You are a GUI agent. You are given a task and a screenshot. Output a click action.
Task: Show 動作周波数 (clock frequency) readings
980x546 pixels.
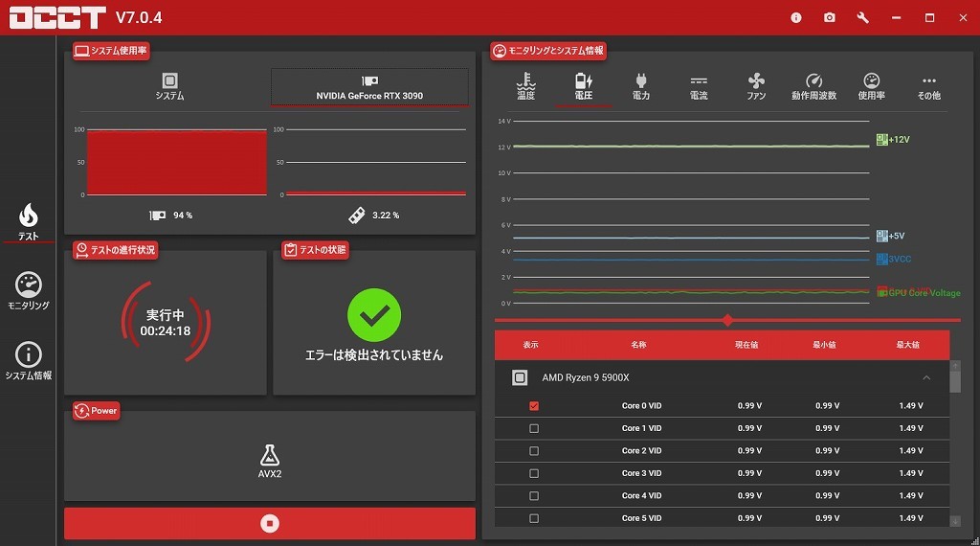(813, 86)
